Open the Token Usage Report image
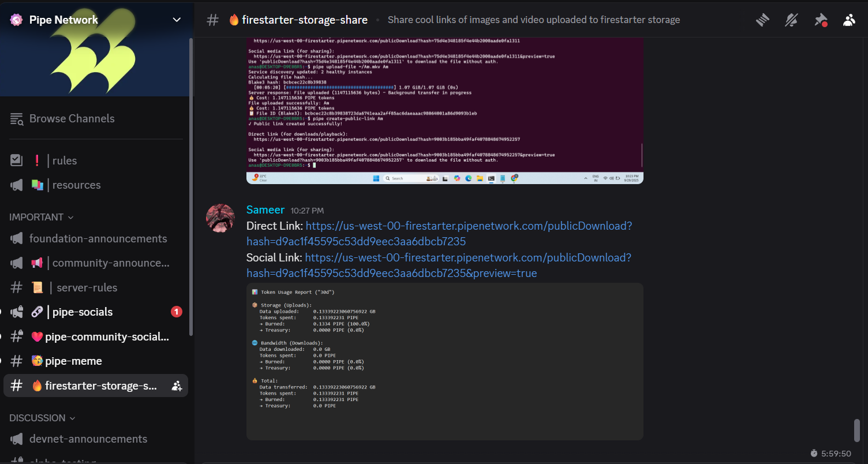The image size is (868, 464). coord(444,361)
